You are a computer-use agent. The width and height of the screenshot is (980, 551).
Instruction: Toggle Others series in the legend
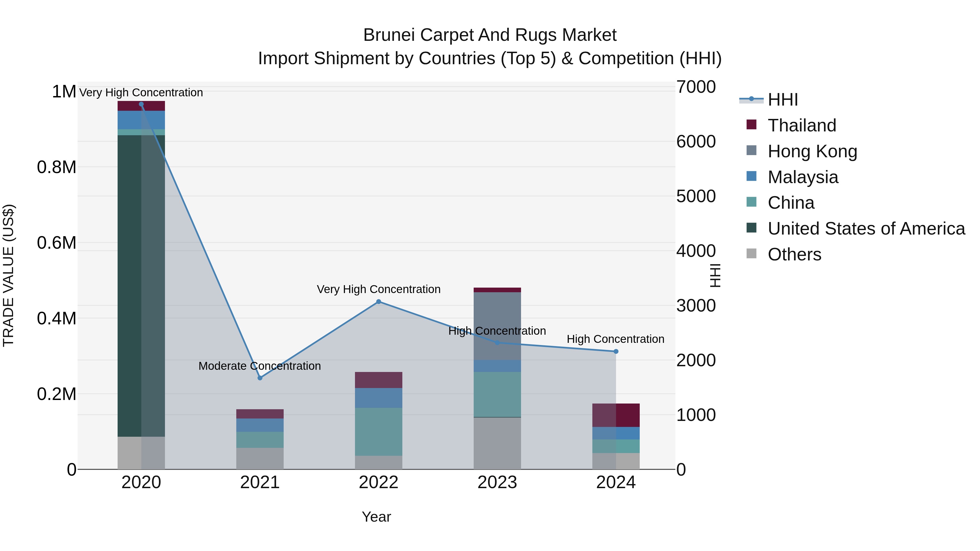(784, 254)
